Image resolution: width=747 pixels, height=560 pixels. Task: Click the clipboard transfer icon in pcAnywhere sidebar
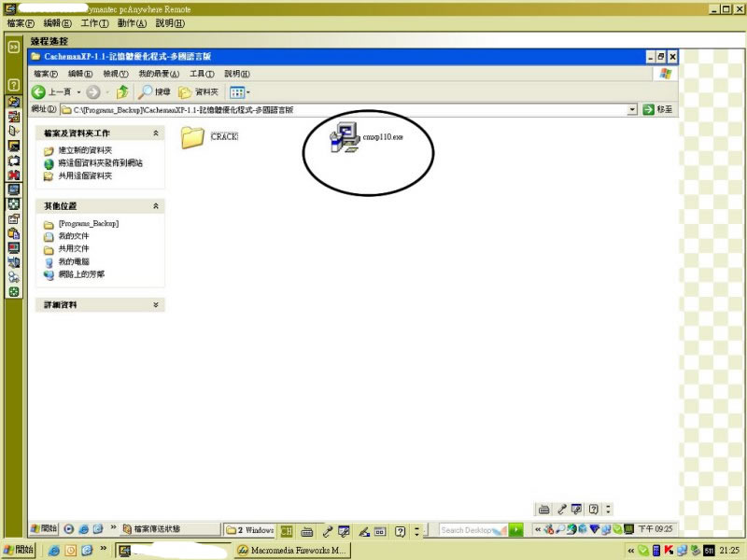coord(14,233)
